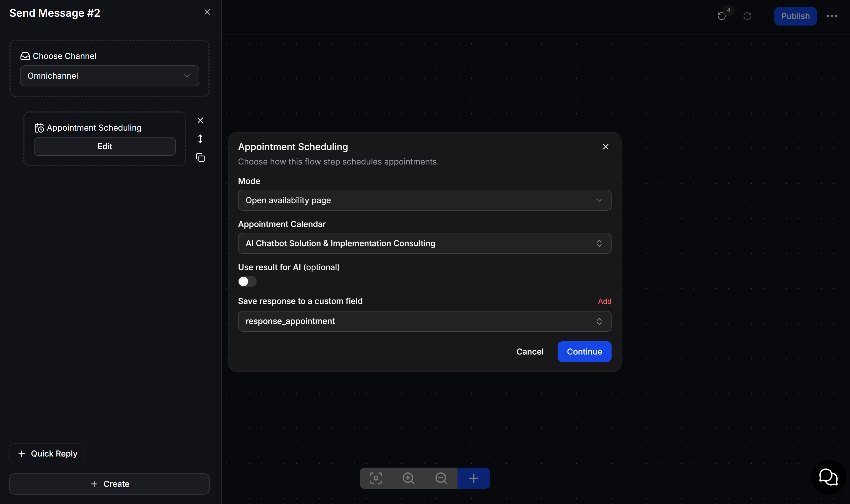Remove the Appointment Scheduling block
The height and width of the screenshot is (504, 850).
click(x=200, y=120)
